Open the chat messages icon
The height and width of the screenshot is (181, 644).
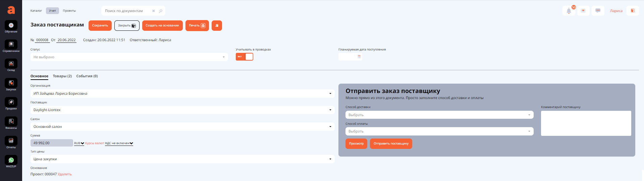coord(598,11)
